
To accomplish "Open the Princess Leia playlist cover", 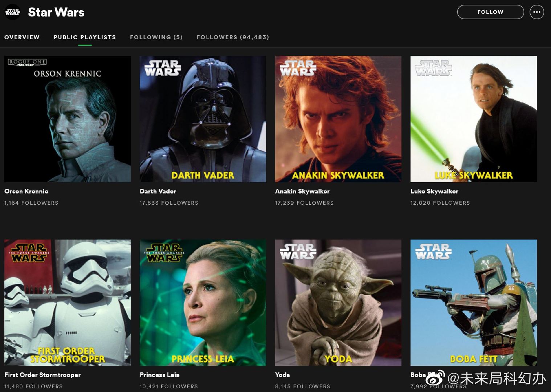I will click(203, 303).
